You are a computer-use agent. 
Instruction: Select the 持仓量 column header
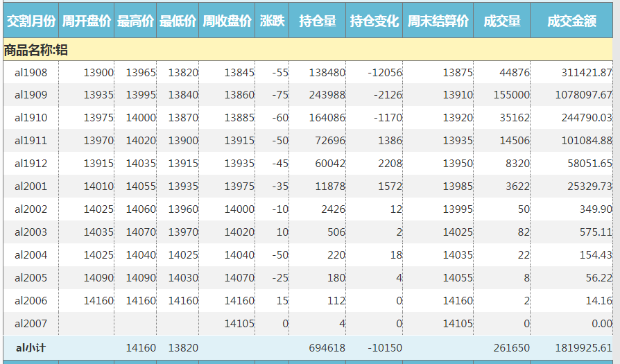tap(317, 21)
